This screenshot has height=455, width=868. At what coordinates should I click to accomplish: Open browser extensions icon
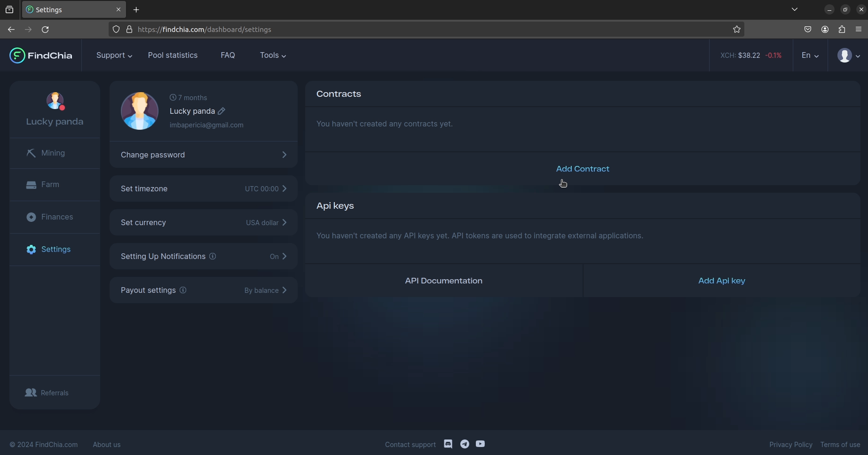click(842, 29)
